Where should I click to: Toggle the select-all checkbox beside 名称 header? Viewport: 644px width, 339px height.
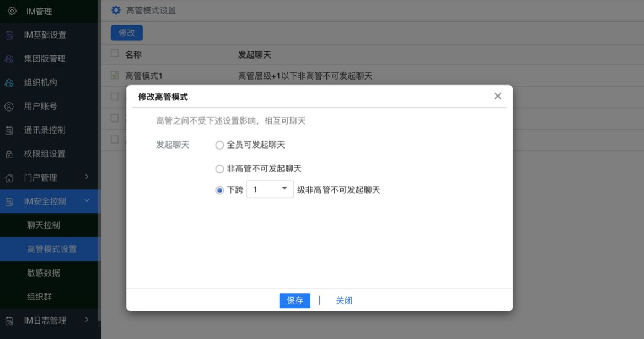(115, 54)
